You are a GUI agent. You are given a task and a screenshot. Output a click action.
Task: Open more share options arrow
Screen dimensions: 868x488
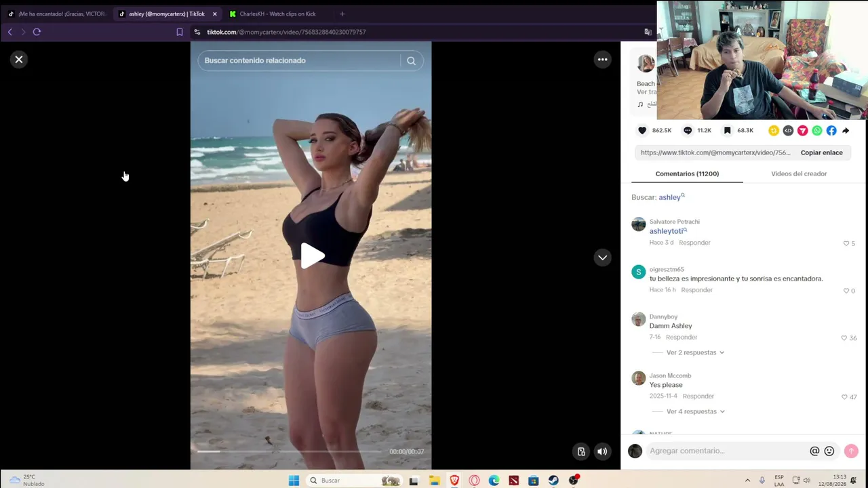[x=846, y=130]
